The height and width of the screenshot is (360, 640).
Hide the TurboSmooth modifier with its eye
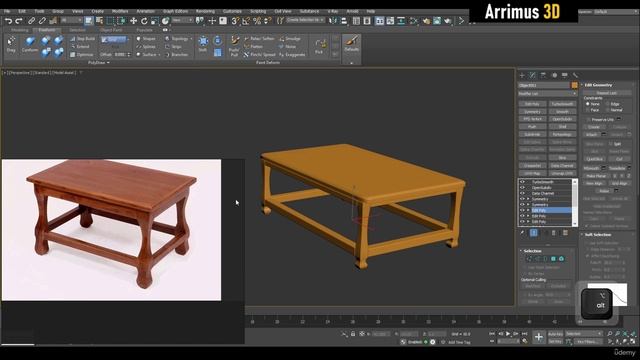522,182
